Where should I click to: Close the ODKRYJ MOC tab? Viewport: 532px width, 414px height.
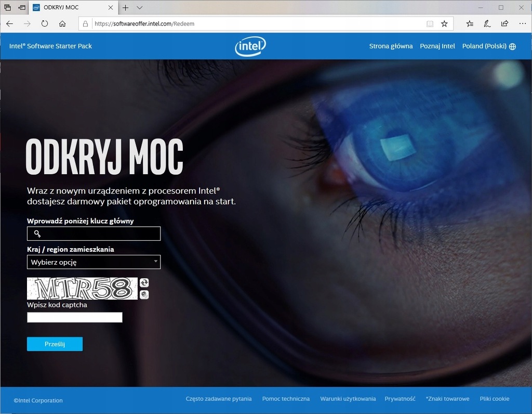tap(111, 7)
